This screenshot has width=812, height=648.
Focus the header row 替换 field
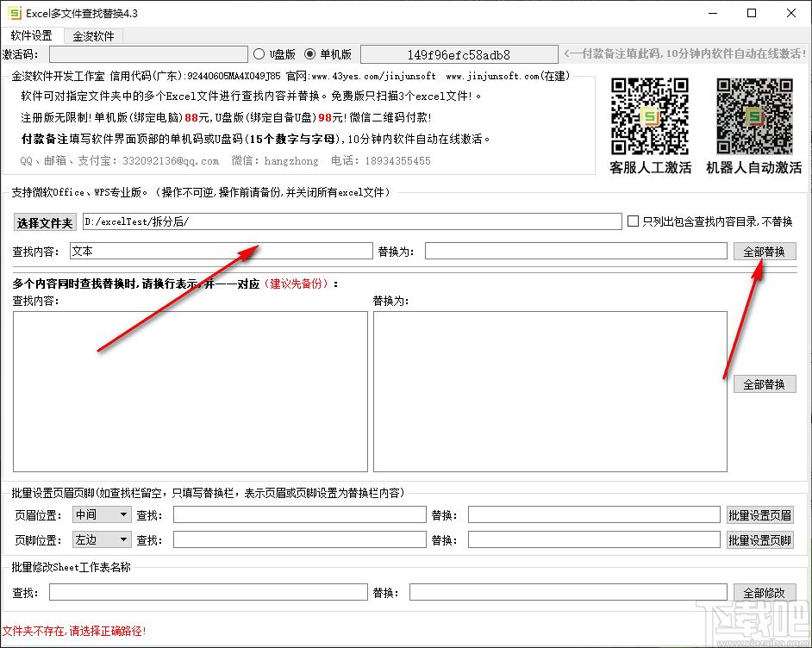[594, 514]
